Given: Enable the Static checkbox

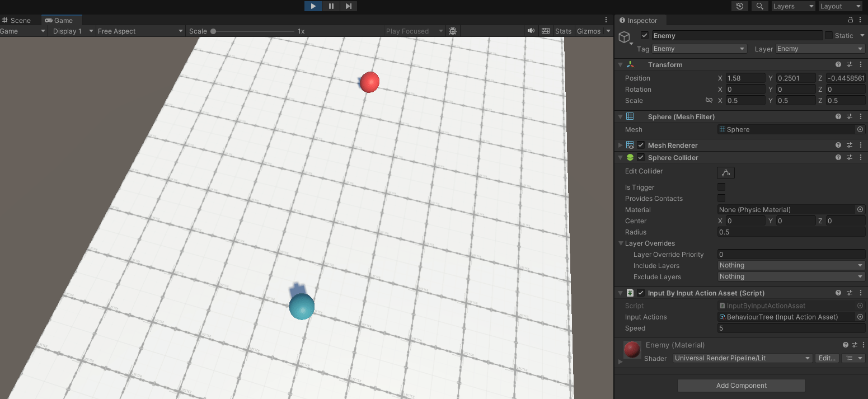Looking at the screenshot, I should click(x=828, y=35).
